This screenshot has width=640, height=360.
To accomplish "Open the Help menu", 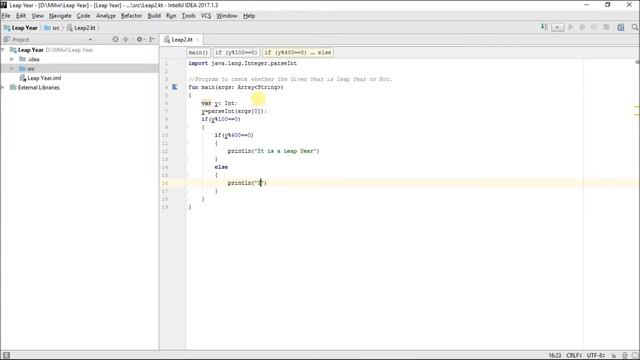I will point(249,16).
